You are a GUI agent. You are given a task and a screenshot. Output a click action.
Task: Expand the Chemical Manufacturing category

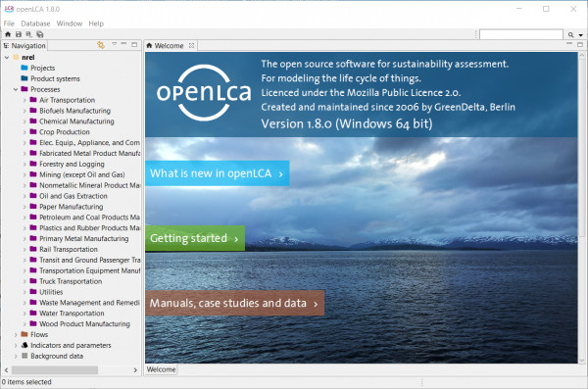[24, 122]
